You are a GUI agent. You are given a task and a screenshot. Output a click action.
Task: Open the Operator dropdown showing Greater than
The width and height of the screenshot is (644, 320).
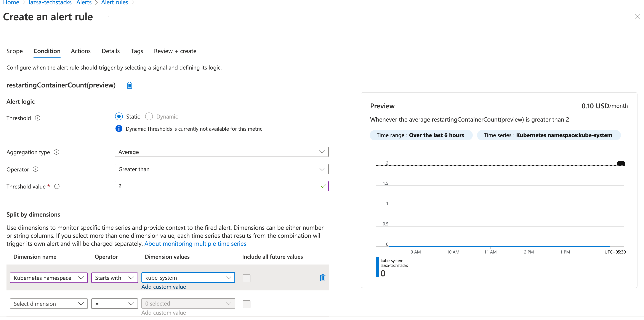point(221,169)
